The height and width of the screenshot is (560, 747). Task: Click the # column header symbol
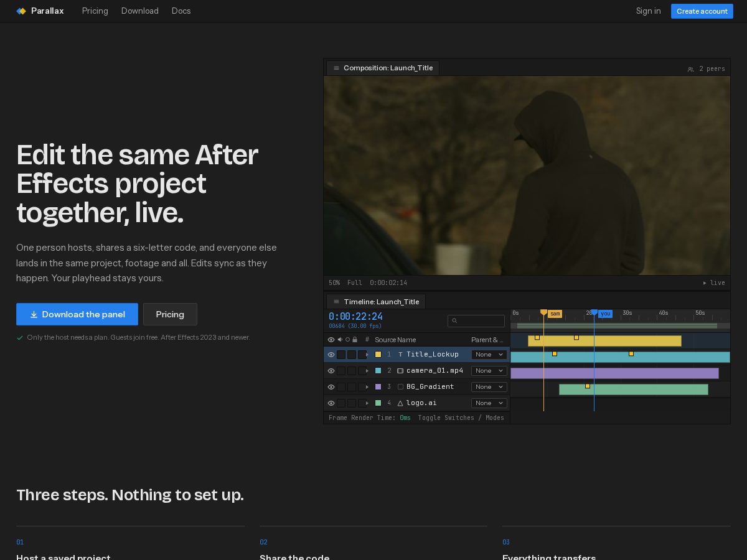click(367, 340)
